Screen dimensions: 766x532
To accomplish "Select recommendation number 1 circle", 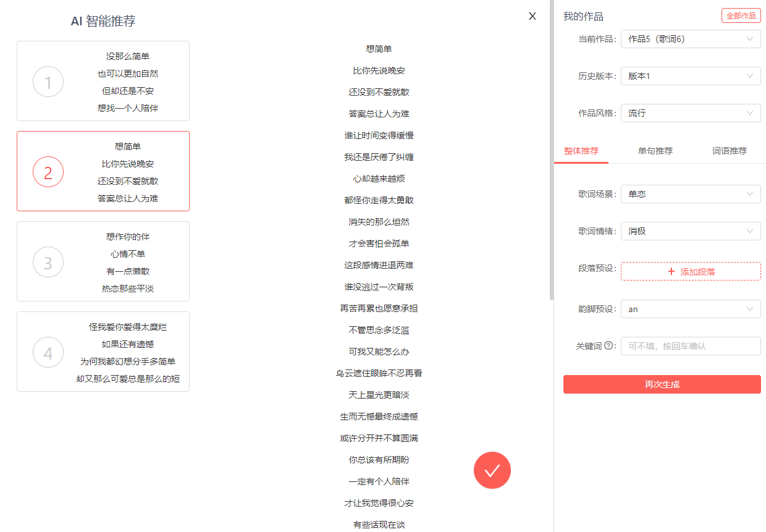I will [48, 82].
